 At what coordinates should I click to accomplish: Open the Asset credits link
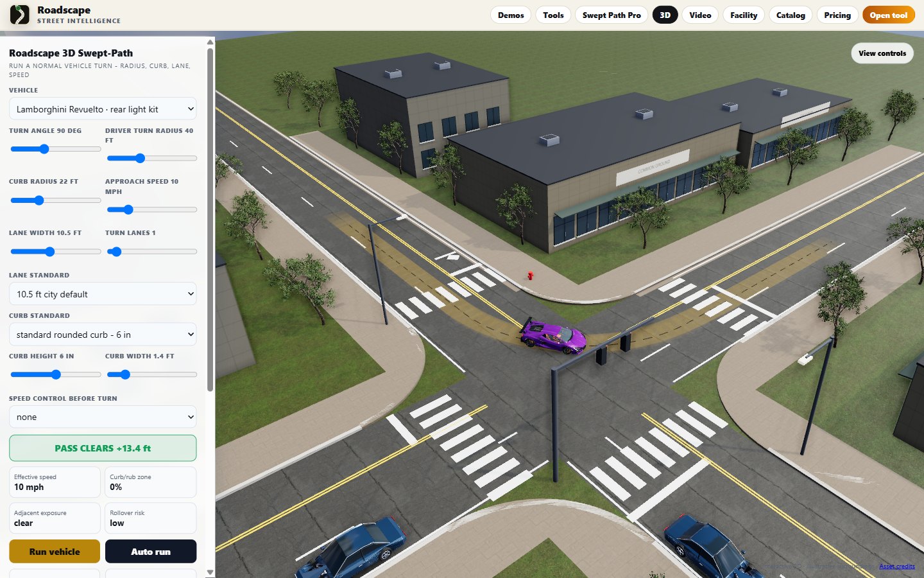coord(896,566)
